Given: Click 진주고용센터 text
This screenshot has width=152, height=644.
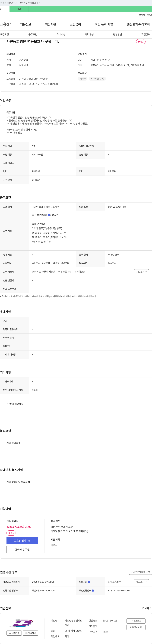Looking at the screenshot, I should (x=115, y=582).
